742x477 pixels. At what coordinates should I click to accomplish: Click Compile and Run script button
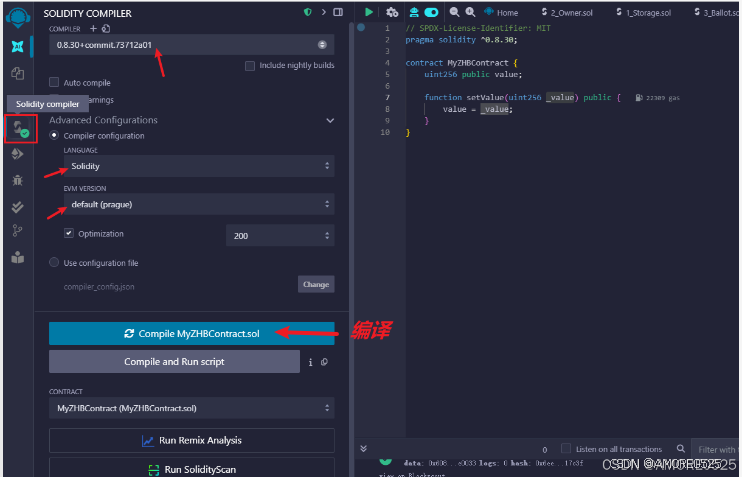pyautogui.click(x=174, y=362)
